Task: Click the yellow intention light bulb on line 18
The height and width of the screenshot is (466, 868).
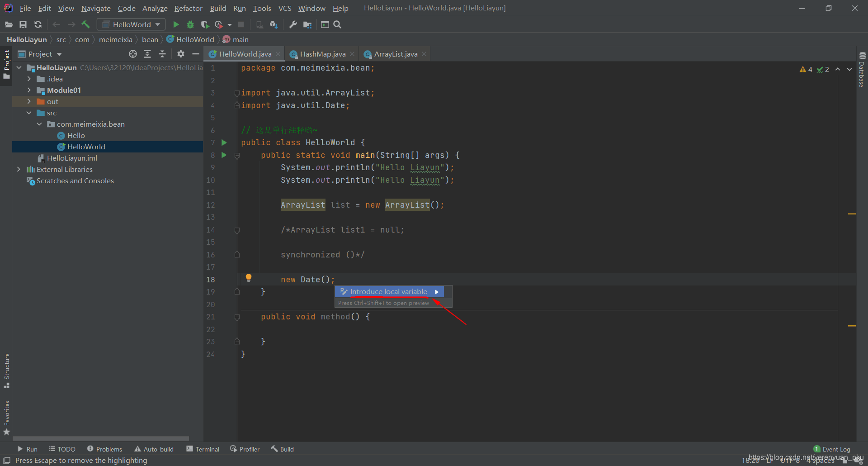Action: [248, 278]
